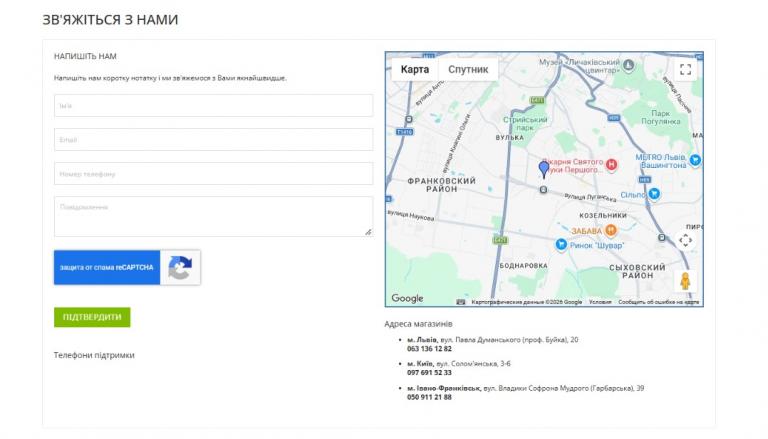Focus the Повідомлення message textarea
The width and height of the screenshot is (768, 439).
[214, 217]
